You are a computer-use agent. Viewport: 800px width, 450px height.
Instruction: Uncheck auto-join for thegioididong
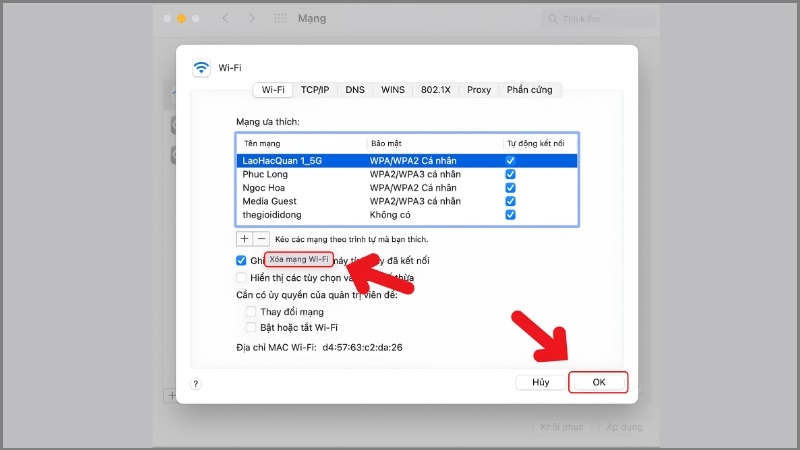510,215
